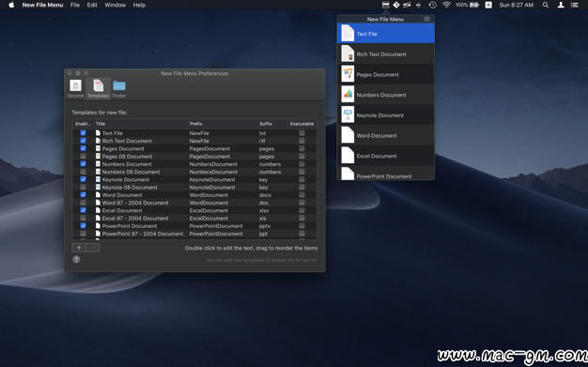Select the Keynote Document row title
The height and width of the screenshot is (367, 588).
click(x=126, y=179)
